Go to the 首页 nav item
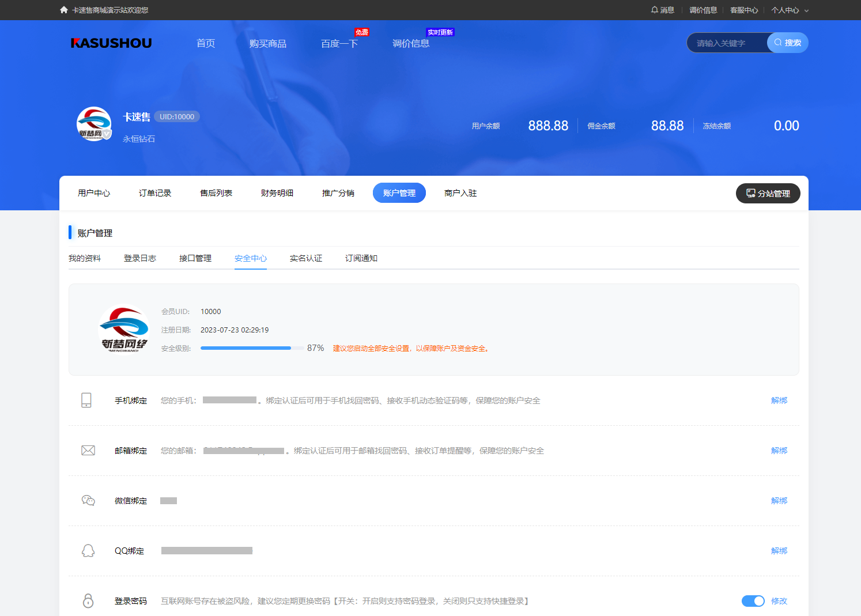Image resolution: width=861 pixels, height=616 pixels. point(206,43)
